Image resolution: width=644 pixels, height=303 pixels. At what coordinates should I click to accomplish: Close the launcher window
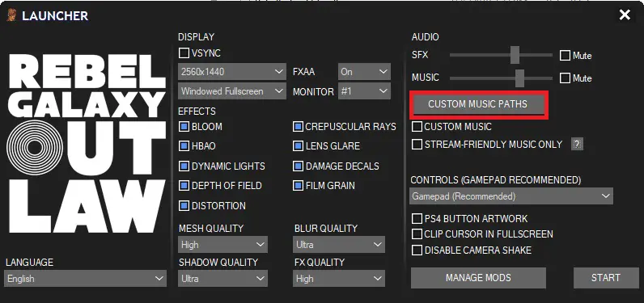pyautogui.click(x=625, y=15)
